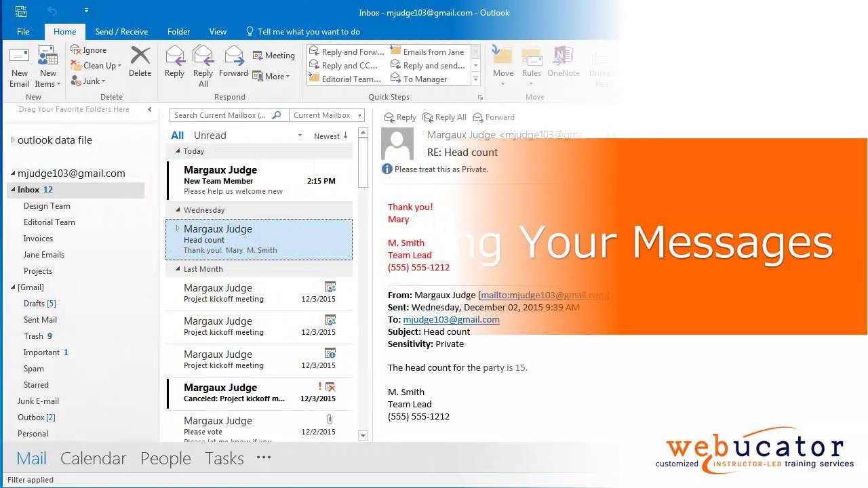Open the Invoices folder

click(38, 239)
